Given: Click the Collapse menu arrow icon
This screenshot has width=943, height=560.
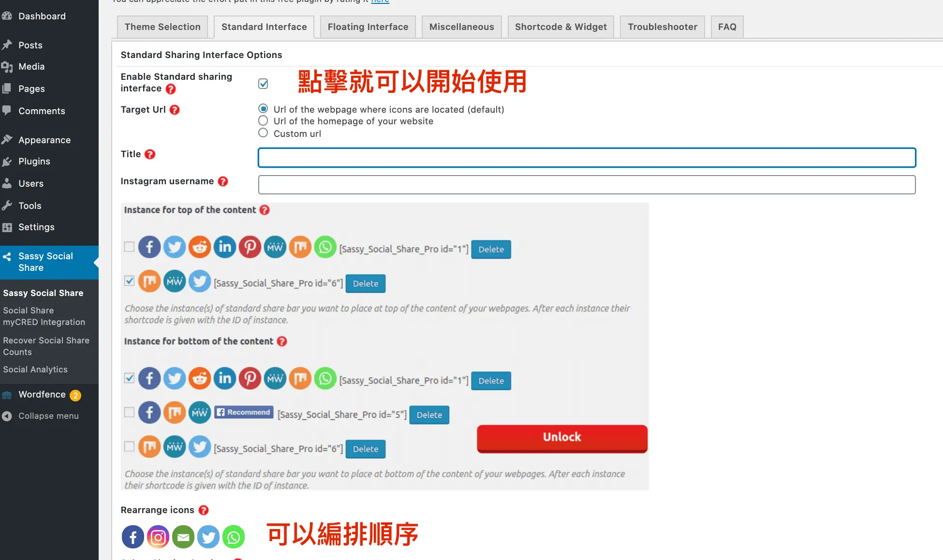Looking at the screenshot, I should tap(7, 416).
